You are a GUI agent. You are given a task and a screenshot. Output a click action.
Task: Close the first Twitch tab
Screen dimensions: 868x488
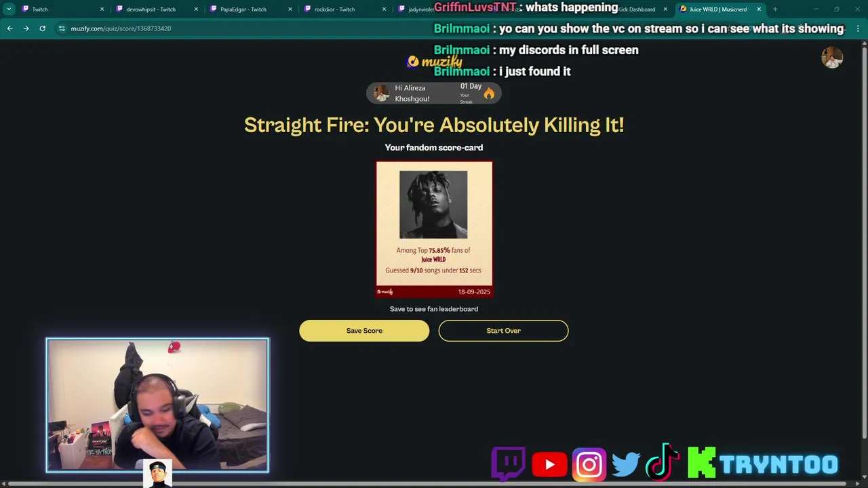tap(102, 9)
